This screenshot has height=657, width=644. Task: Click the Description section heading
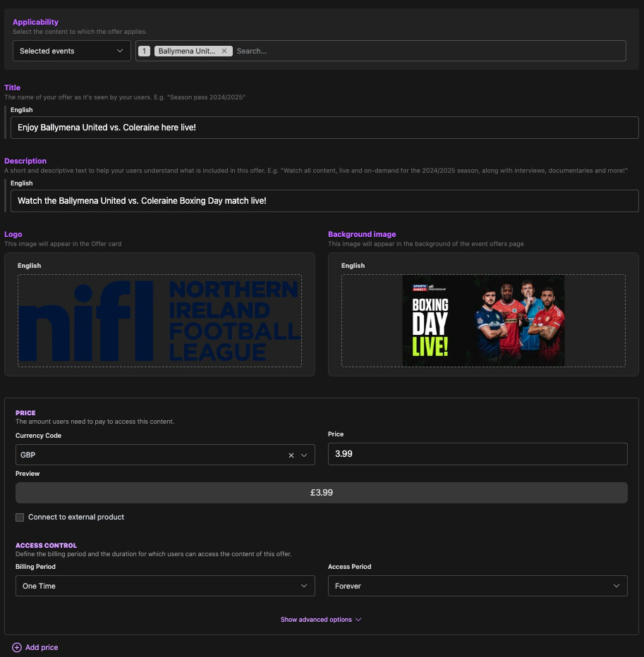pyautogui.click(x=25, y=161)
